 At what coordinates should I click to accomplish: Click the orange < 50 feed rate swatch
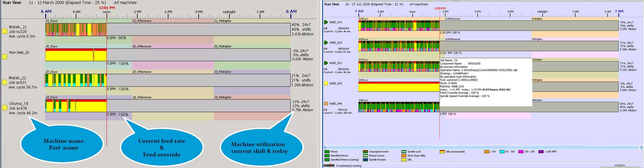click(x=487, y=152)
